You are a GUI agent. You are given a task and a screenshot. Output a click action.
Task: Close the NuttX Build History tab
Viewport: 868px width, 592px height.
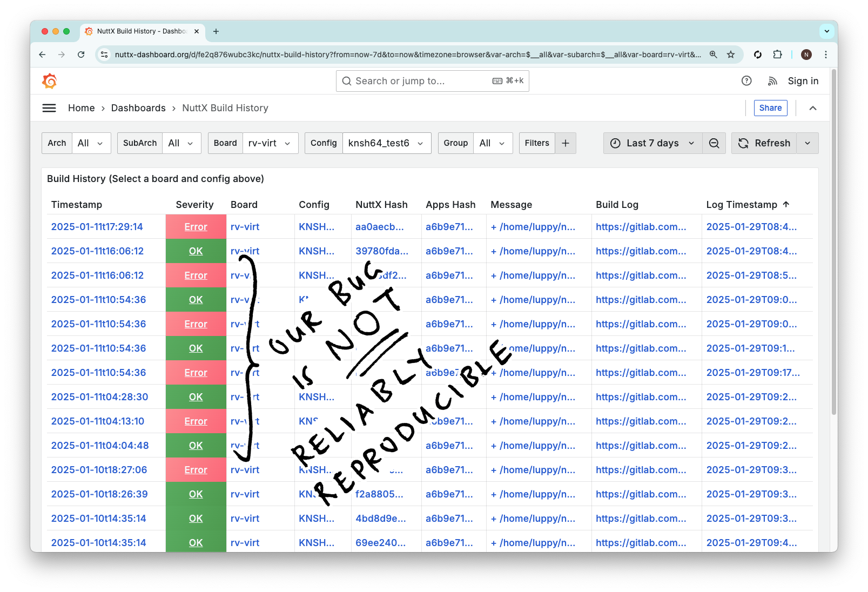[197, 31]
